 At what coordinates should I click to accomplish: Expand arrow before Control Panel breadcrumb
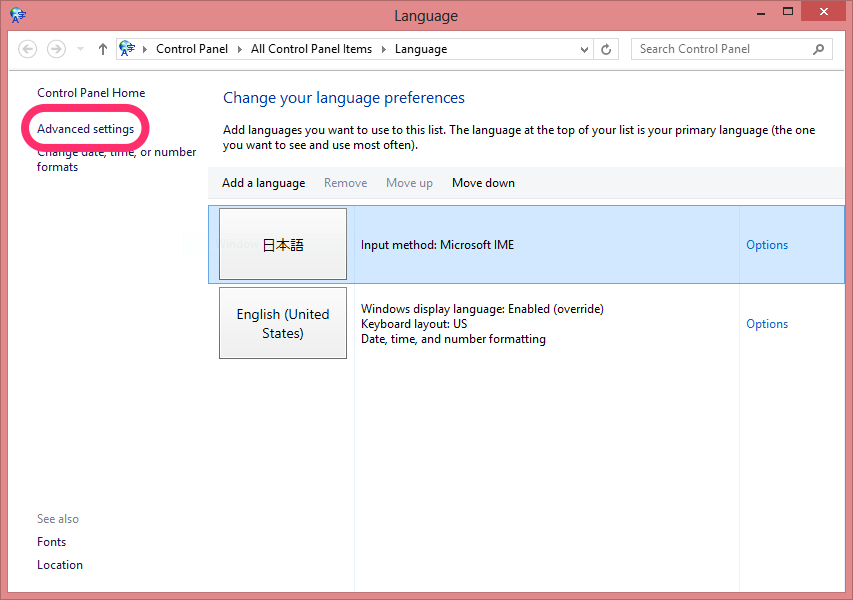tap(145, 50)
